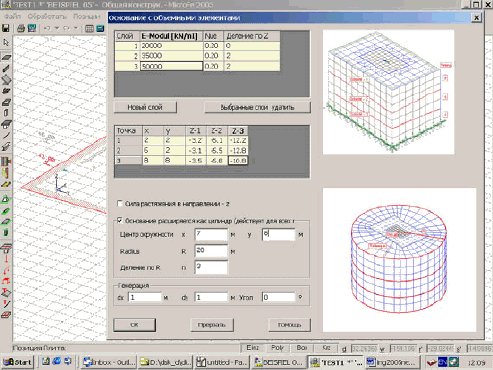Screen dimensions: 493x370
Task: Click the teal window icon in toolbar
Action: pos(100,29)
